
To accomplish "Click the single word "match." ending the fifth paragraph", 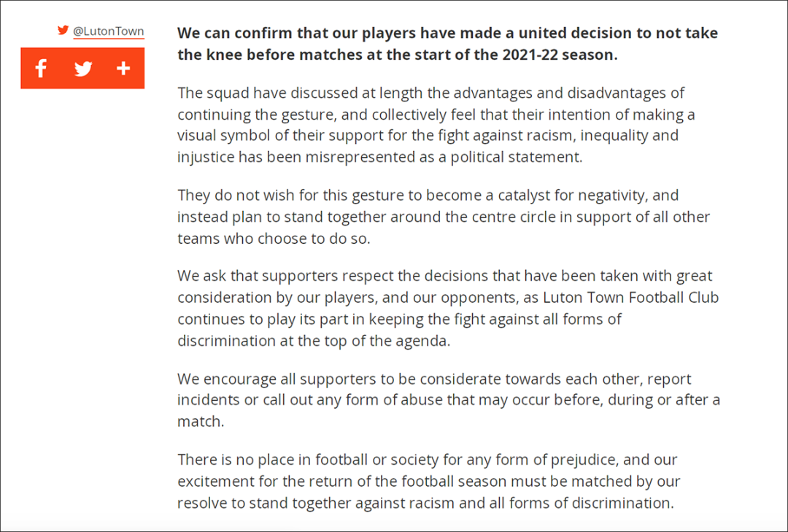I will [201, 421].
